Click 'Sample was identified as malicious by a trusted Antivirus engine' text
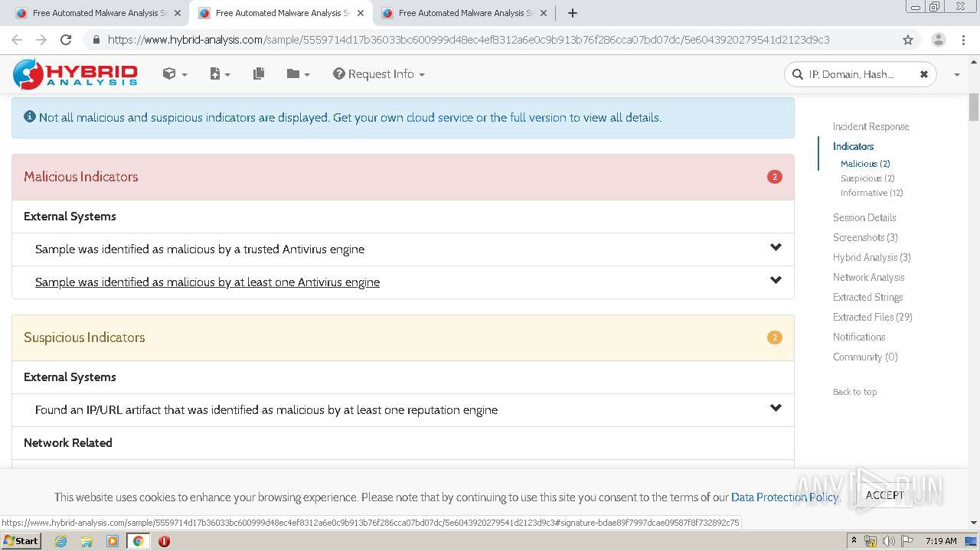Screen dimensions: 980x551 (200, 249)
